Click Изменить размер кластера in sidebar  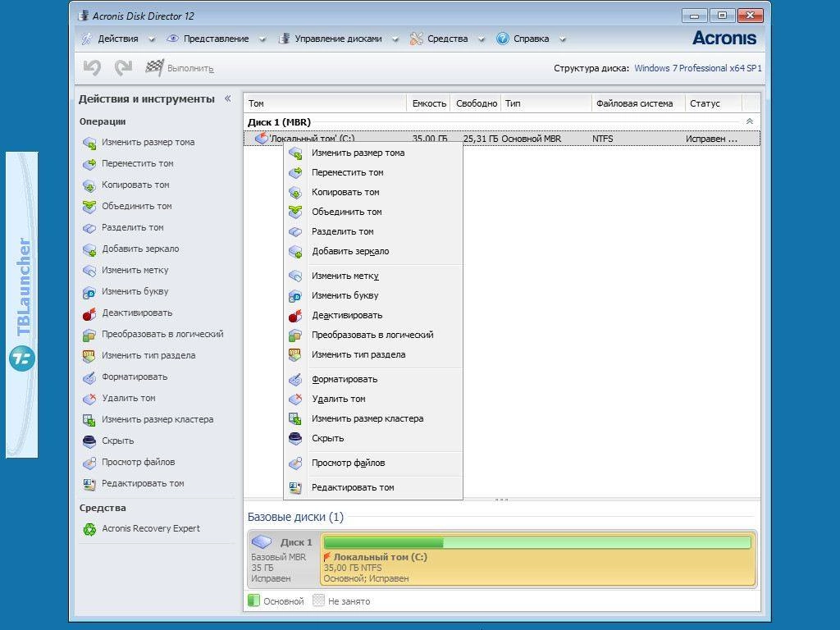click(157, 419)
